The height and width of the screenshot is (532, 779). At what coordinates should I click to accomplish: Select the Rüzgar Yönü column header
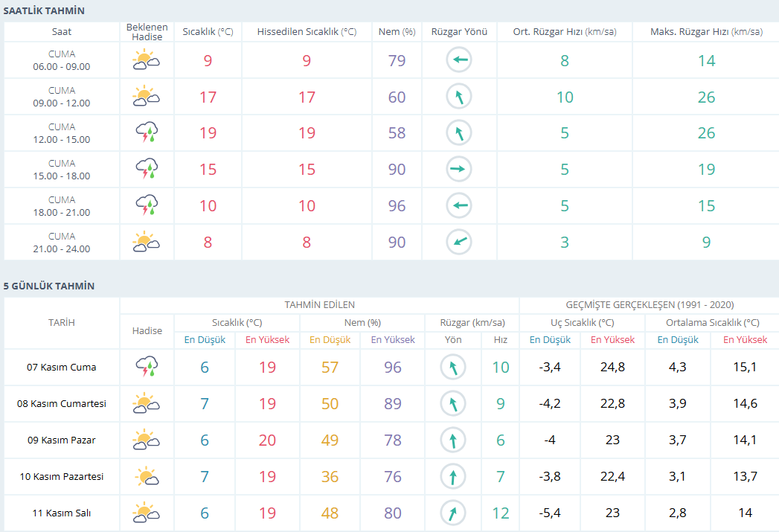pyautogui.click(x=459, y=32)
